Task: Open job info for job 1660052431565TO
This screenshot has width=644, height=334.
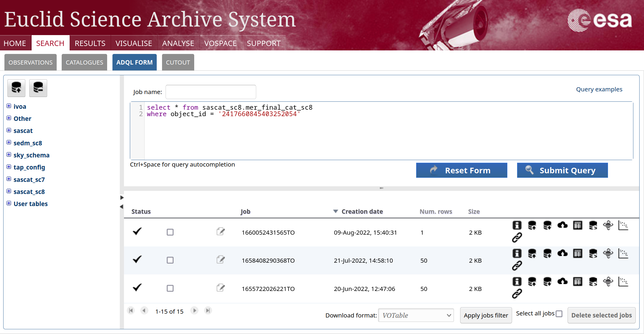Action: [x=517, y=225]
